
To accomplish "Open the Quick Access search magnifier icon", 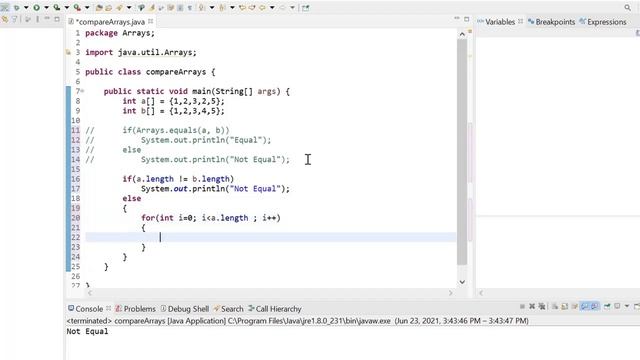I will [x=627, y=7].
